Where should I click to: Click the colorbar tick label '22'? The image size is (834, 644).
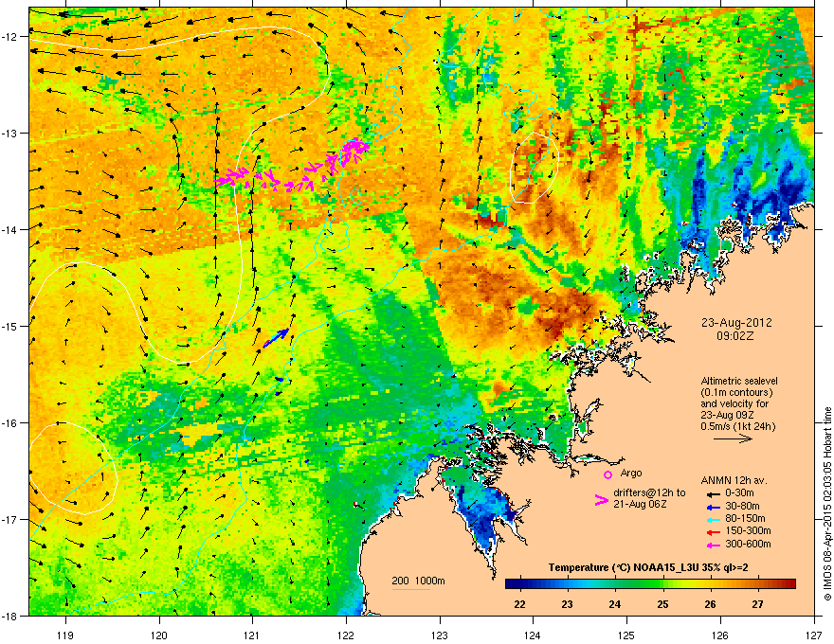point(519,604)
